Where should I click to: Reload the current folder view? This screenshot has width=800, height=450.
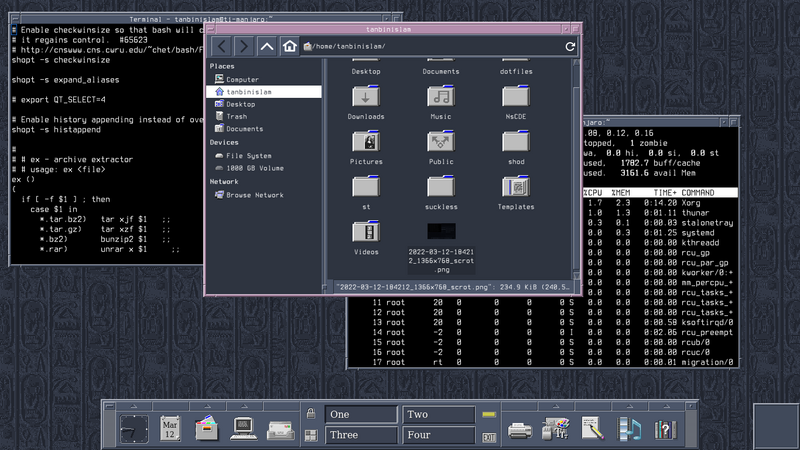pos(570,46)
